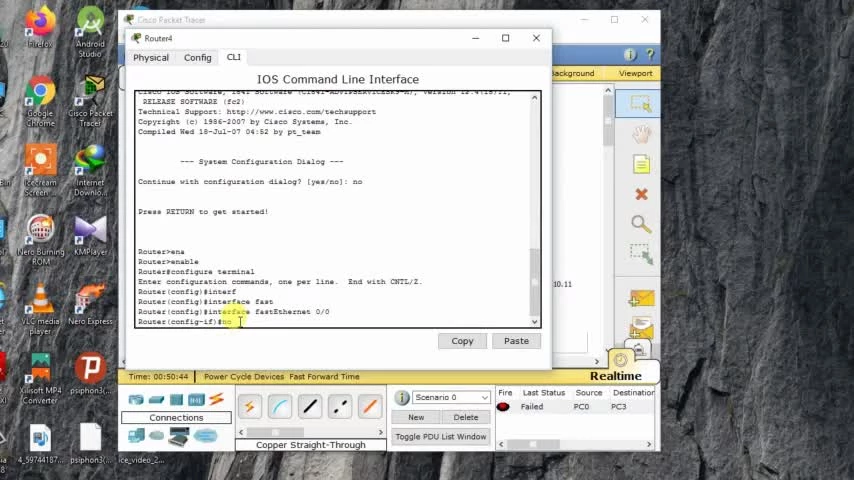Open the Scenario 0 dropdown
Image resolution: width=854 pixels, height=480 pixels.
point(451,398)
